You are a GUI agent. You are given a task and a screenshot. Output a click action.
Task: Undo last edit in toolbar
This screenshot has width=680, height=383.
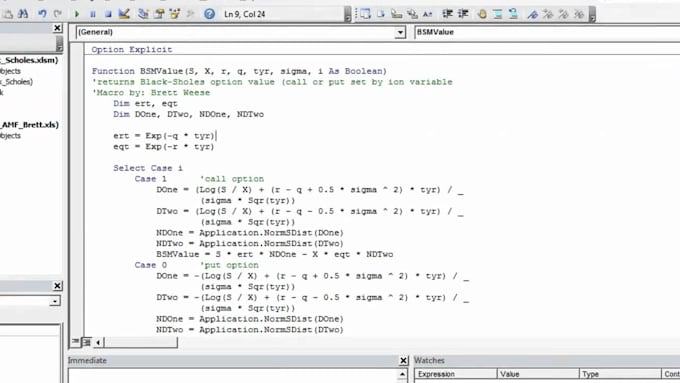click(42, 14)
